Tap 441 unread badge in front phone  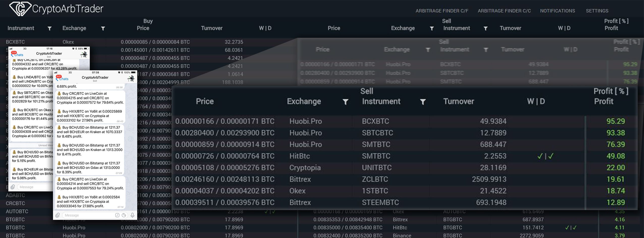pos(59,76)
